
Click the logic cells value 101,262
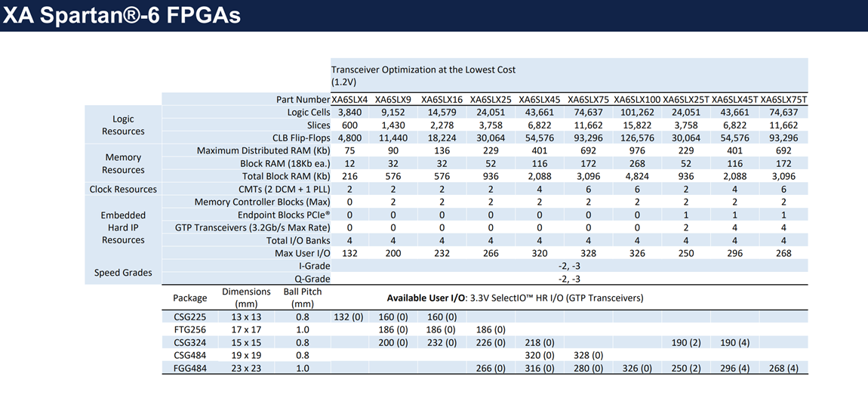[x=637, y=113]
